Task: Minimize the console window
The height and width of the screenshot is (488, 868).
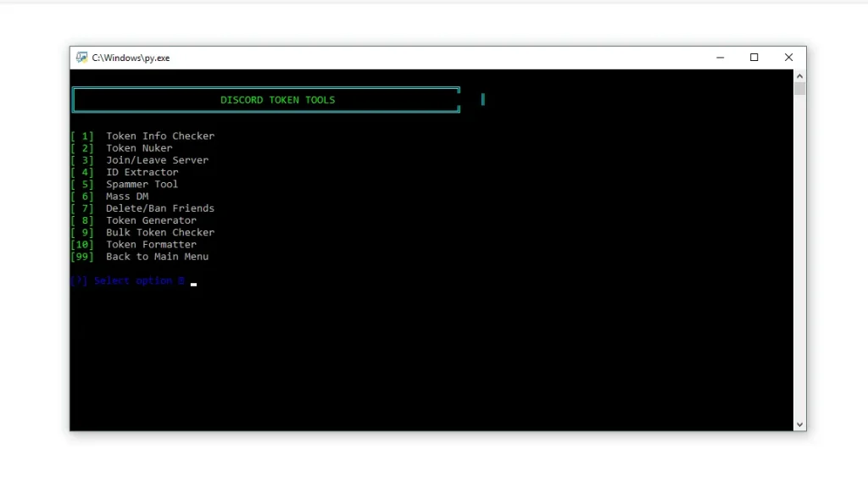Action: (720, 57)
